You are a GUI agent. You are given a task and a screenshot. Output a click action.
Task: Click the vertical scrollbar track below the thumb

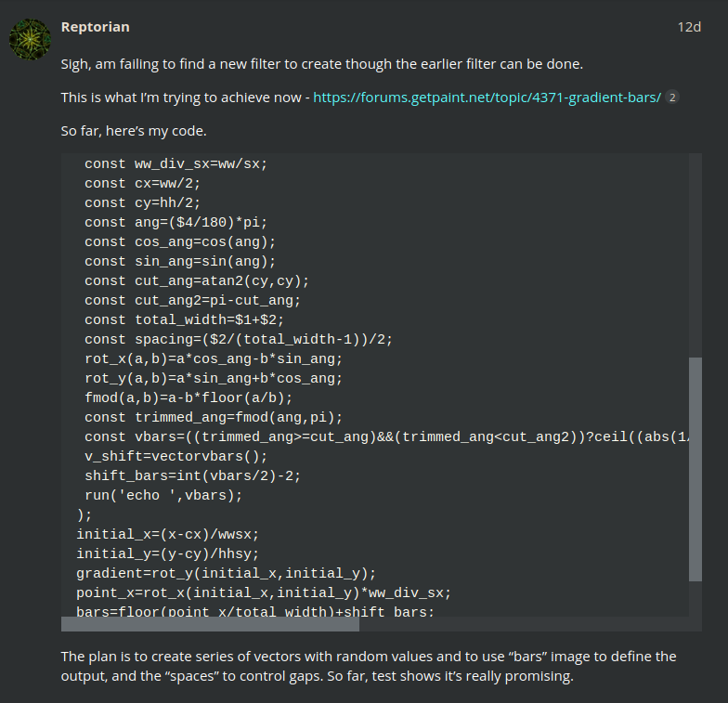click(x=695, y=599)
